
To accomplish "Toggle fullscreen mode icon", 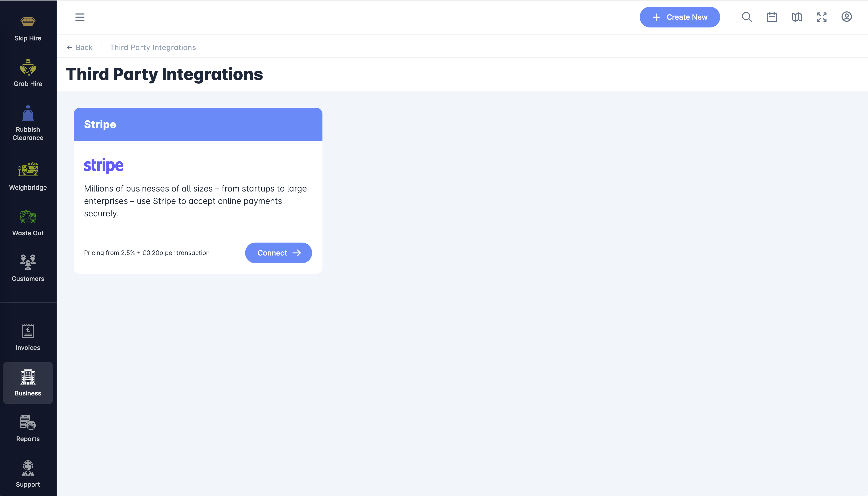I will coord(822,17).
